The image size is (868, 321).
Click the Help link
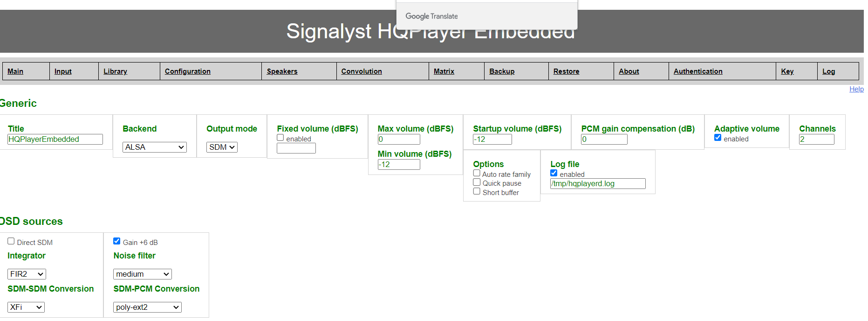click(856, 89)
